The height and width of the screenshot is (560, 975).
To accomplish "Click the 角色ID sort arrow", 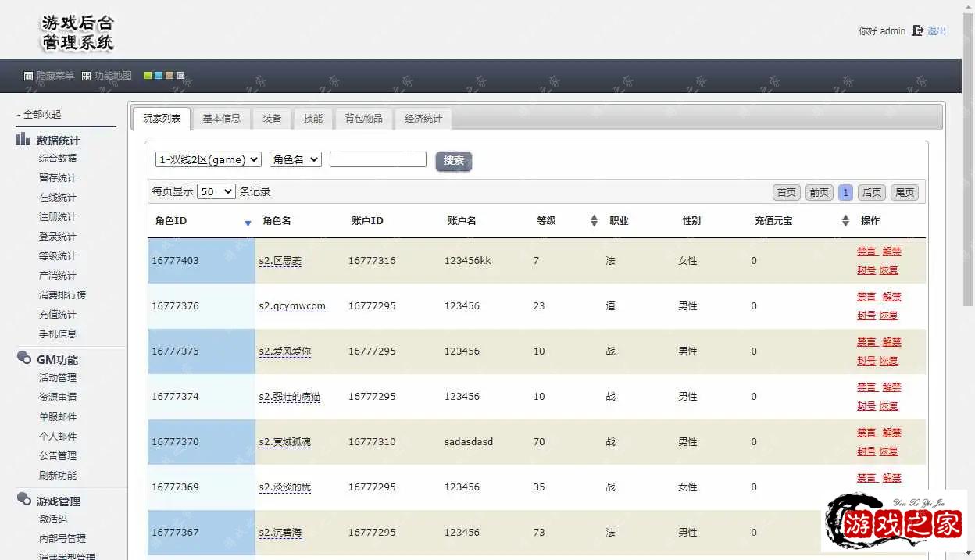I will click(x=248, y=223).
